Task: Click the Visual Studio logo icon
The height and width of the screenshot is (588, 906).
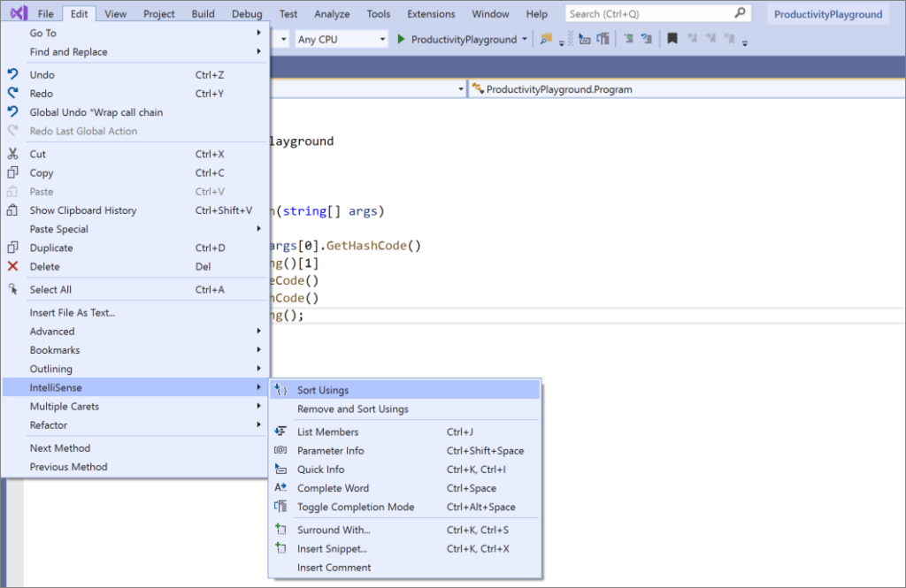Action: [18, 14]
